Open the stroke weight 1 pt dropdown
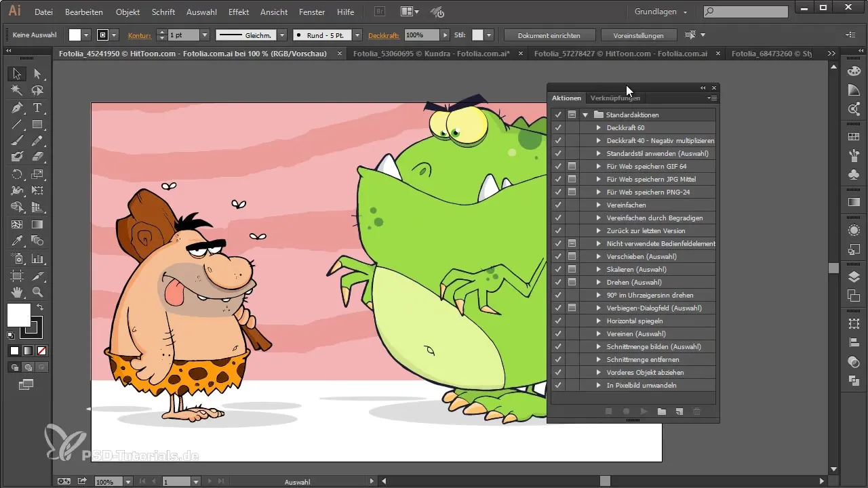 [204, 35]
